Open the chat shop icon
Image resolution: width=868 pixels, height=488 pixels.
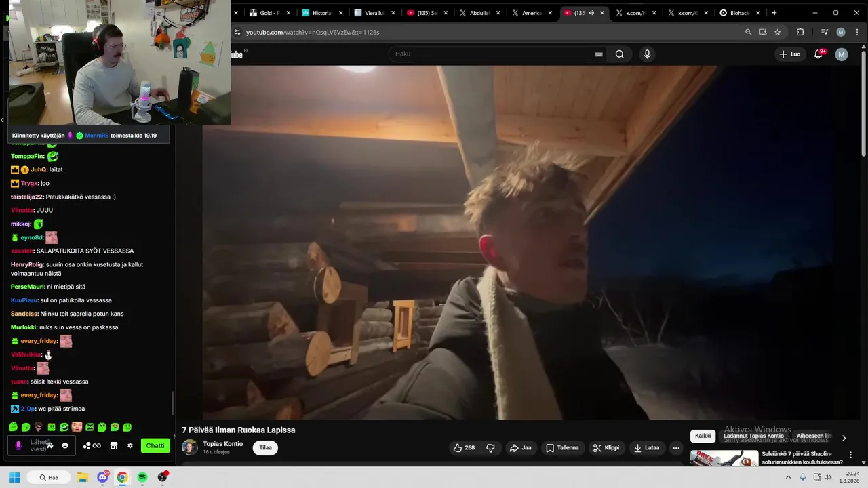(x=114, y=445)
